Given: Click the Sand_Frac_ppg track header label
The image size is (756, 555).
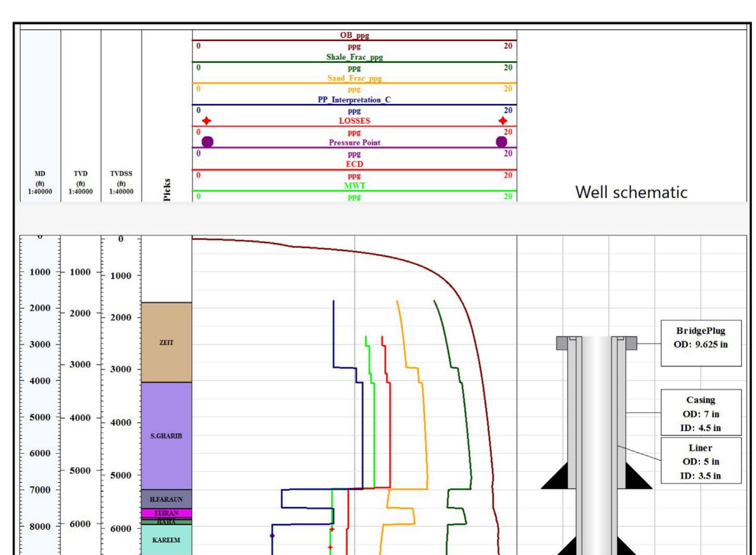Looking at the screenshot, I should 355,78.
